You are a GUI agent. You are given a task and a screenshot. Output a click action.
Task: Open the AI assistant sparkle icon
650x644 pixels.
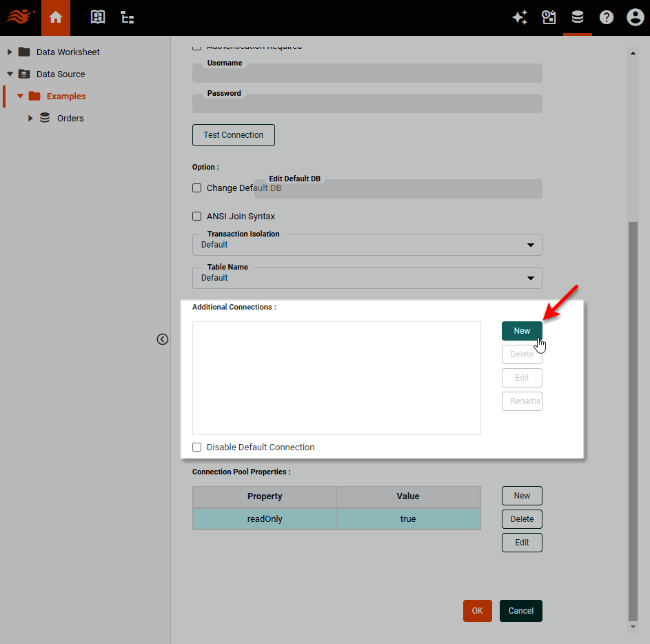point(520,17)
